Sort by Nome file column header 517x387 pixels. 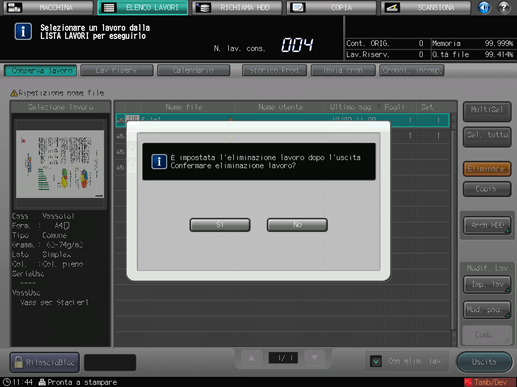(184, 107)
